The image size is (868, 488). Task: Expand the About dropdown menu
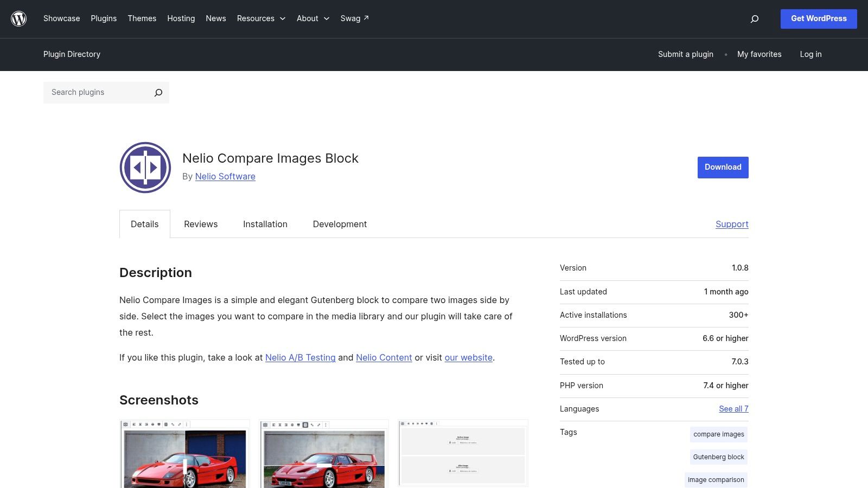point(313,18)
